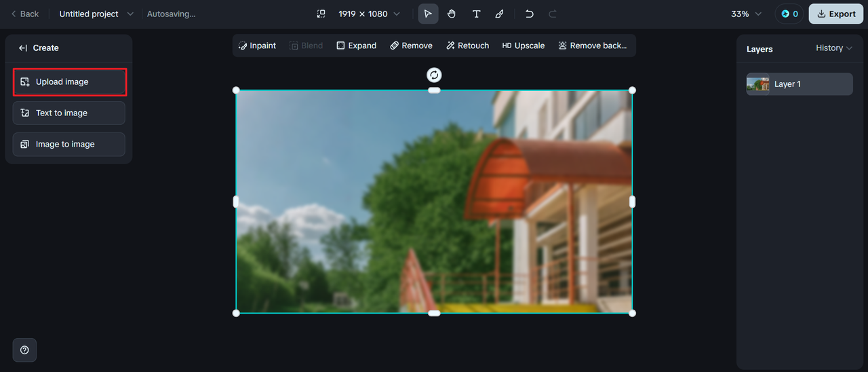
Task: Click the Layer 1 name text
Action: (787, 84)
